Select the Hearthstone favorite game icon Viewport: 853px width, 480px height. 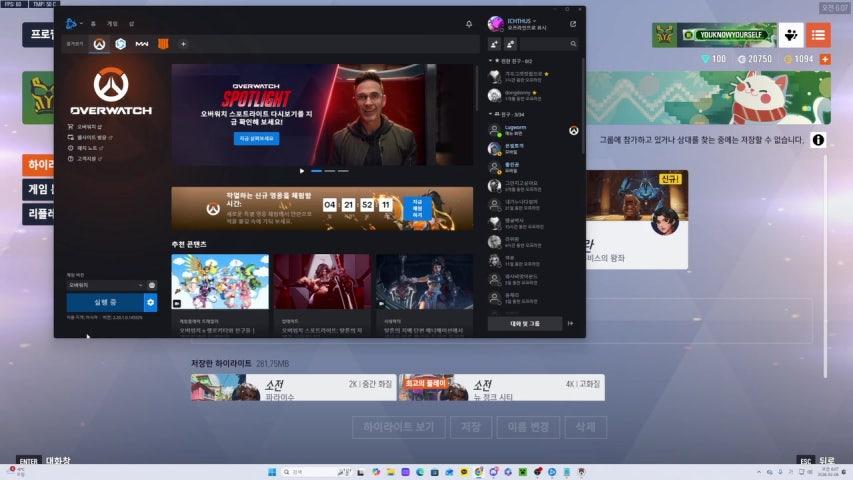(121, 44)
